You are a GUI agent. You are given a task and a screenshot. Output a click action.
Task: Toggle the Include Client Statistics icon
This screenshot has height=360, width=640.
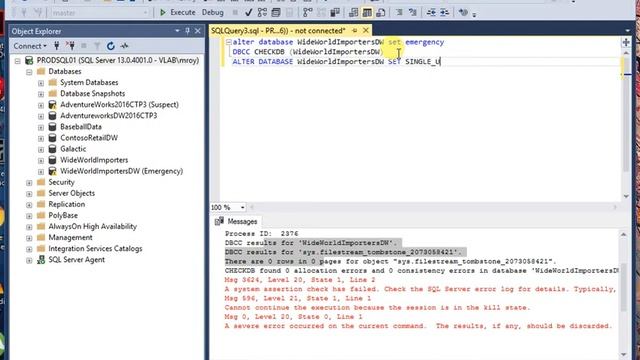(x=335, y=13)
